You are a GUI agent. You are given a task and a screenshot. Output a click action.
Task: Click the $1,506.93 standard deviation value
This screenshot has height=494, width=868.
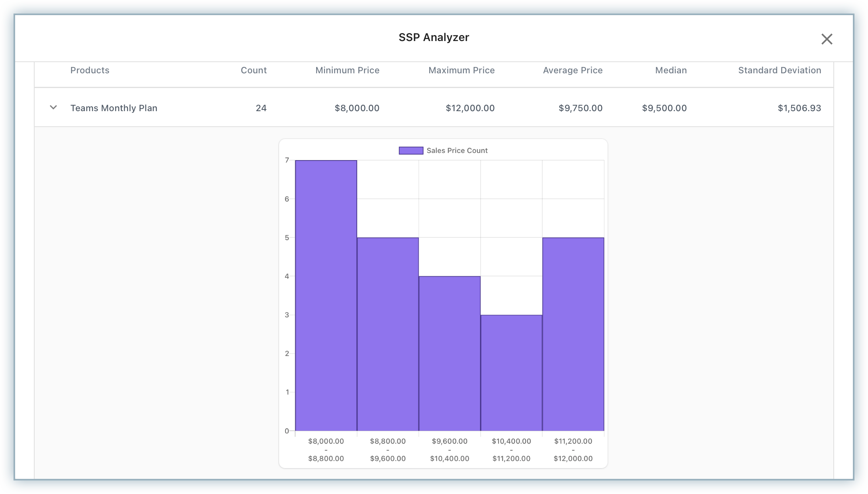(x=799, y=108)
